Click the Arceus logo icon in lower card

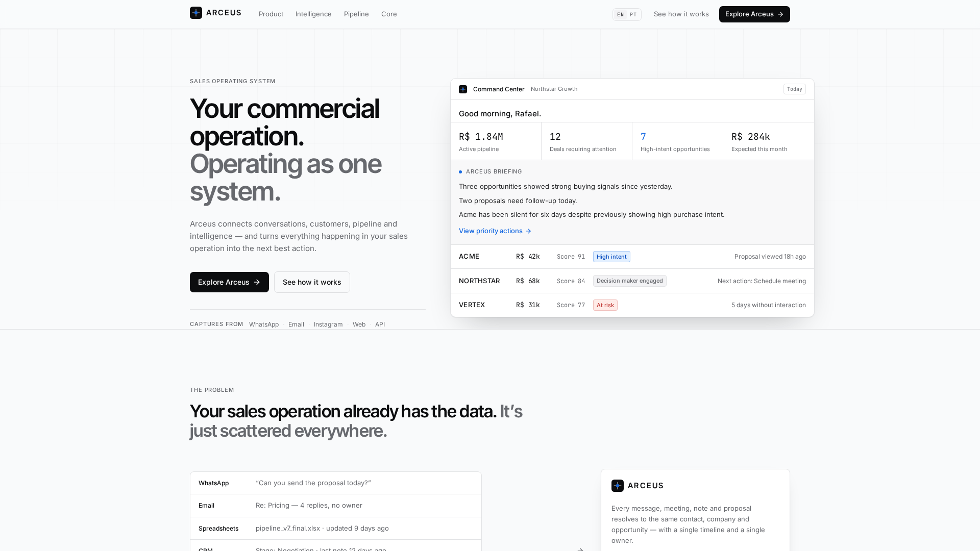click(618, 486)
